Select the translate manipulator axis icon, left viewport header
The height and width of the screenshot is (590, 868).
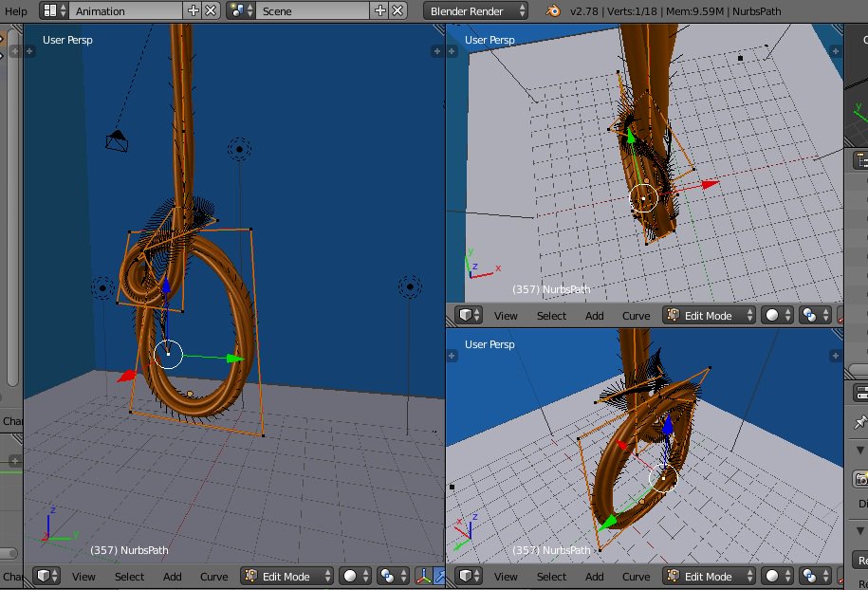click(x=440, y=577)
